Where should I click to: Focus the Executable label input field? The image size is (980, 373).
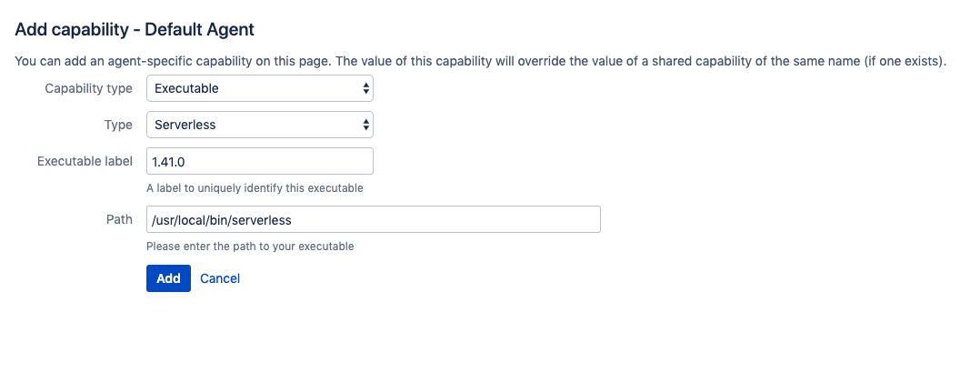(259, 161)
